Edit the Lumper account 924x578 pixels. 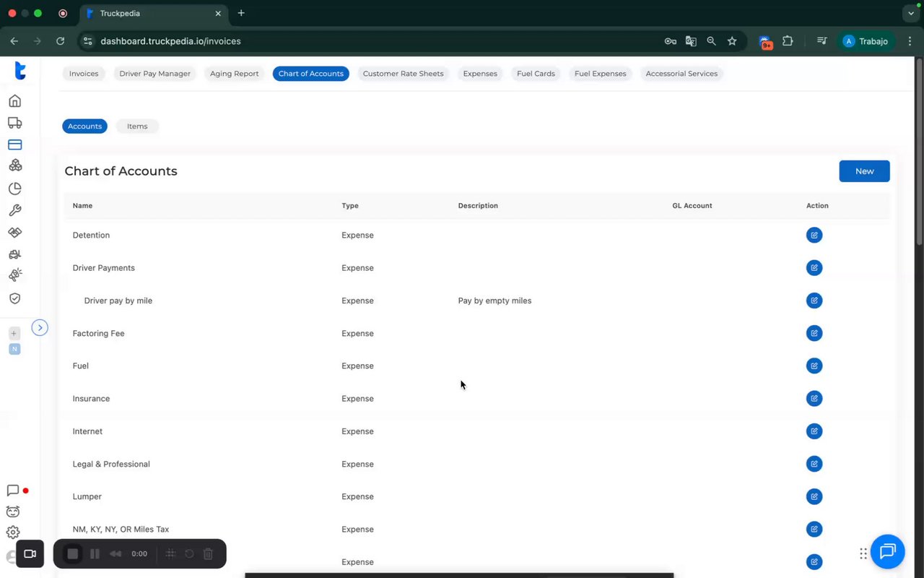coord(814,496)
